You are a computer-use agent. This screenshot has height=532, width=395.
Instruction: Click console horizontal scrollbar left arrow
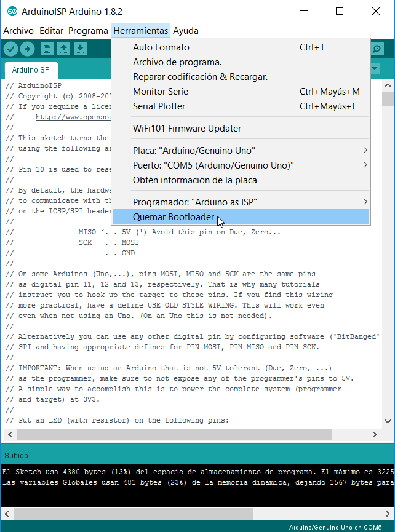pos(6,514)
